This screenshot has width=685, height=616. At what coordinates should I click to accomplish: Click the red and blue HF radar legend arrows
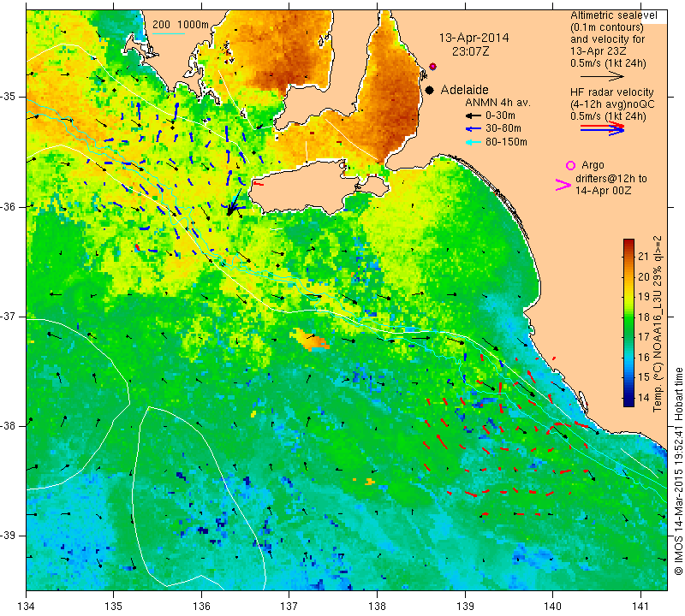(x=602, y=128)
